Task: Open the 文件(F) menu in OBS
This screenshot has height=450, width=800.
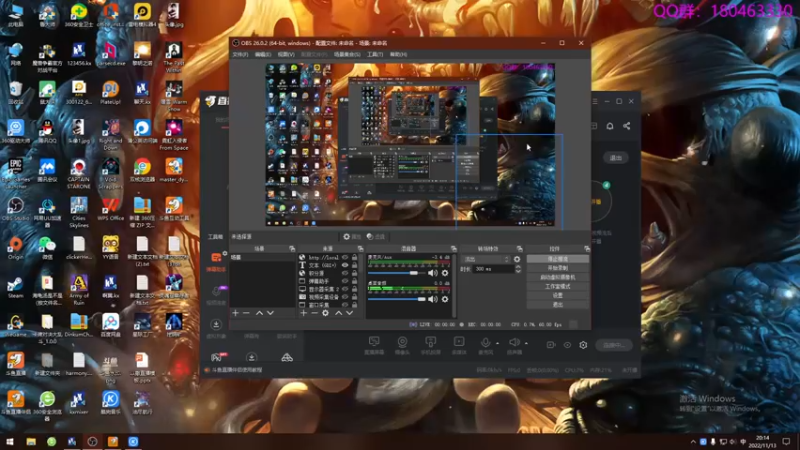Action: click(x=240, y=54)
